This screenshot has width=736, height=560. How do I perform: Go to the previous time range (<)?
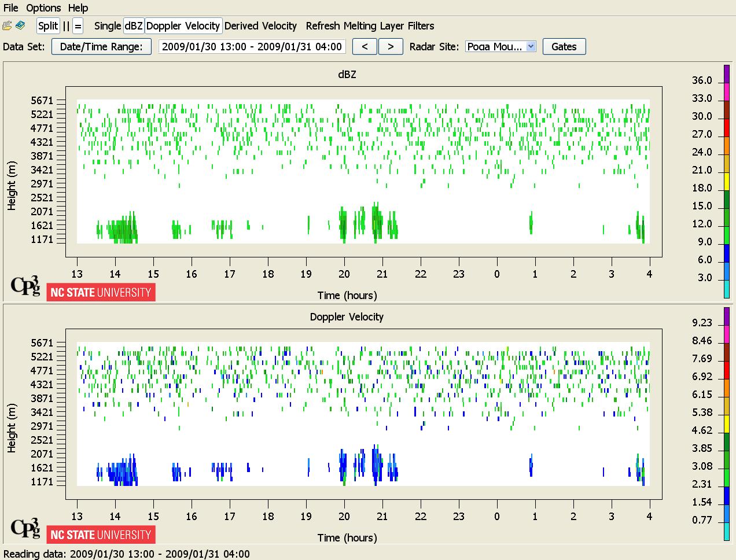(365, 47)
